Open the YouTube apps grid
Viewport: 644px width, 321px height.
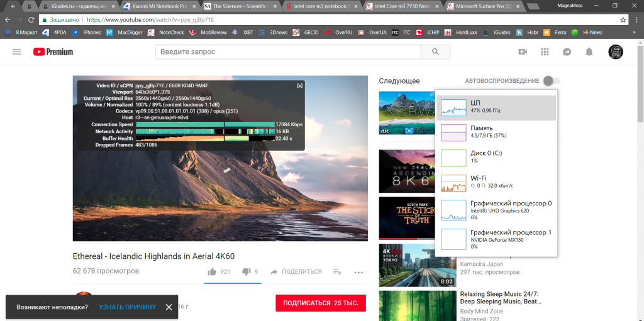(x=545, y=52)
